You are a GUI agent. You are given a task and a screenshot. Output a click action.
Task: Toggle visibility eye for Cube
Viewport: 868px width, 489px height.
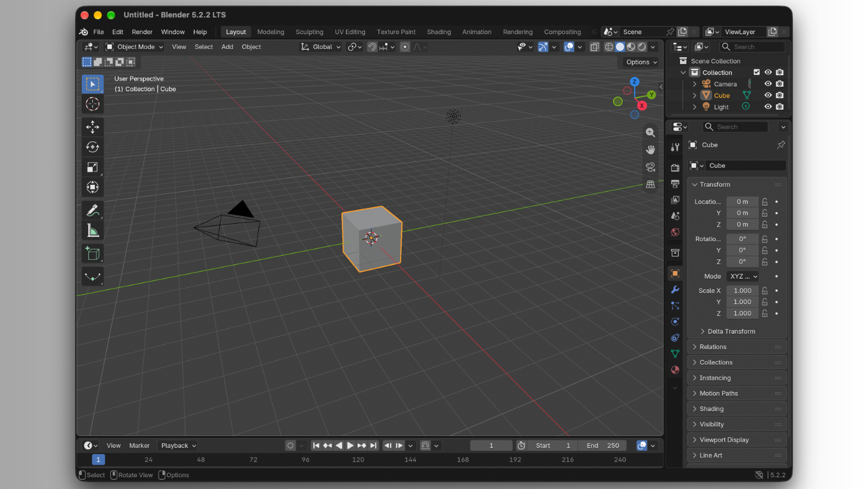pyautogui.click(x=768, y=96)
